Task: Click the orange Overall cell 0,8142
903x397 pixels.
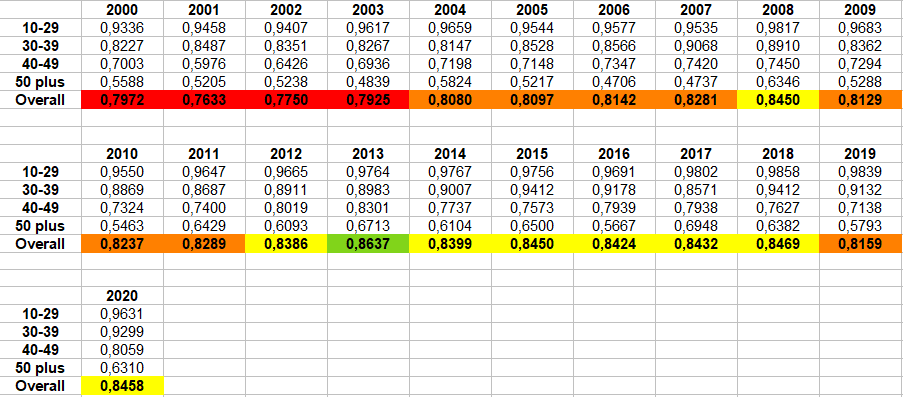Action: [x=614, y=100]
